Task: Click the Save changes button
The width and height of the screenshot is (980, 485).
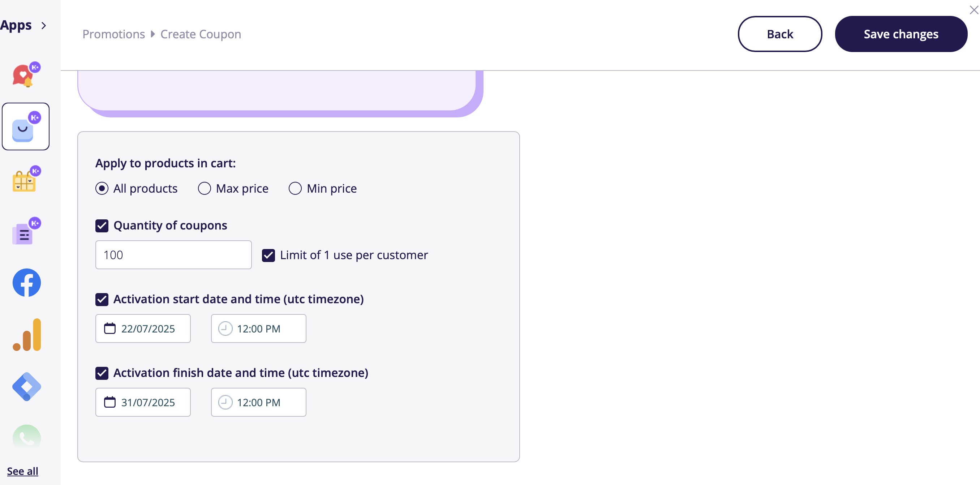Action: pyautogui.click(x=901, y=34)
